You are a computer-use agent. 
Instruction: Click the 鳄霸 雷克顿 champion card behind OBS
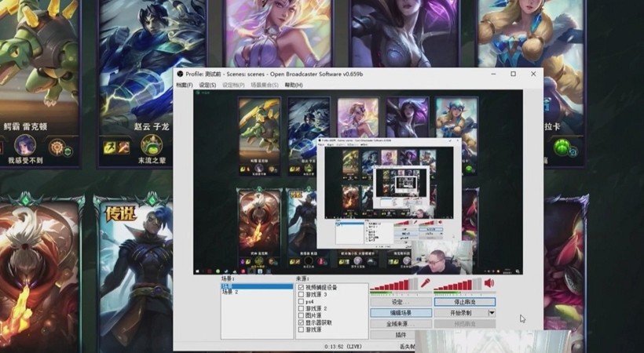[x=39, y=82]
